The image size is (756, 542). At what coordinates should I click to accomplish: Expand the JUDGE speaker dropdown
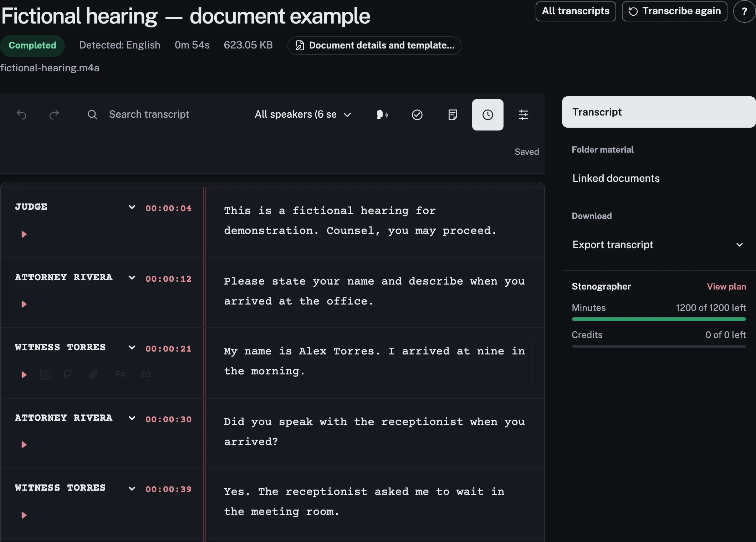(132, 207)
